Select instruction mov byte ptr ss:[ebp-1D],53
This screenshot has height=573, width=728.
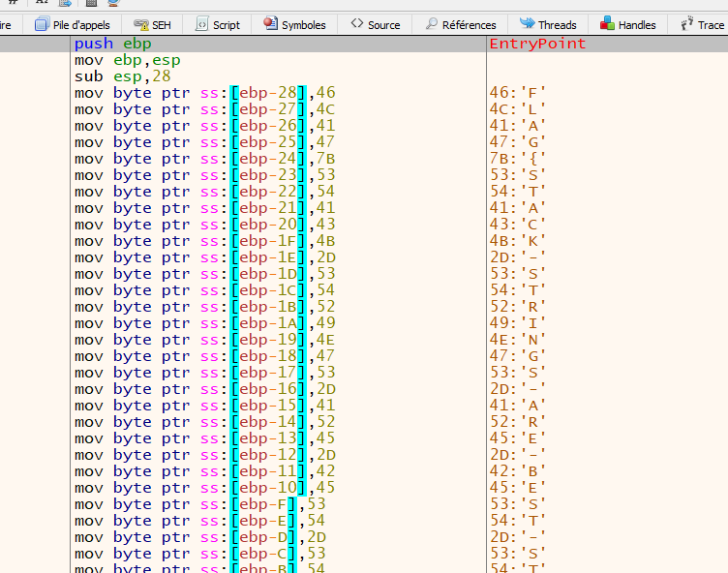coord(205,274)
